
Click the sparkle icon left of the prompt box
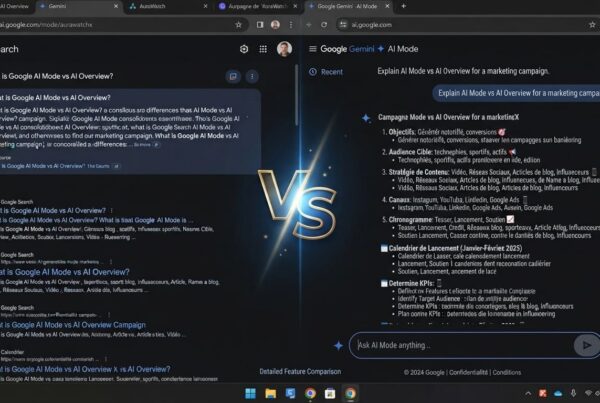tap(338, 346)
